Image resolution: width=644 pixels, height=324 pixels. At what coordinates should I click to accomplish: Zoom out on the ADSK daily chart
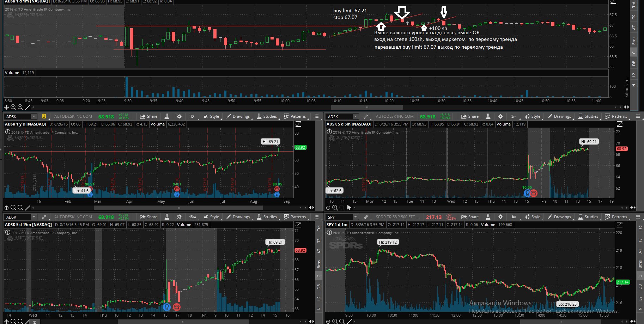[20, 208]
